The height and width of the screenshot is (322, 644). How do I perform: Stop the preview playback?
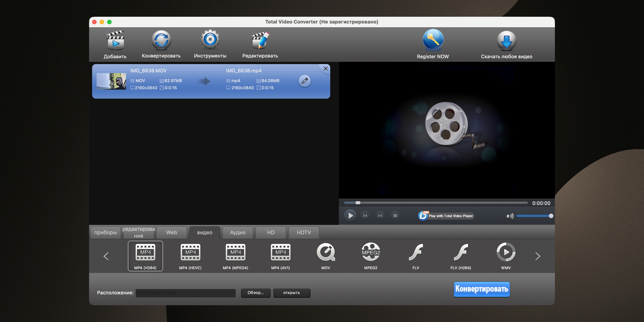pos(395,216)
